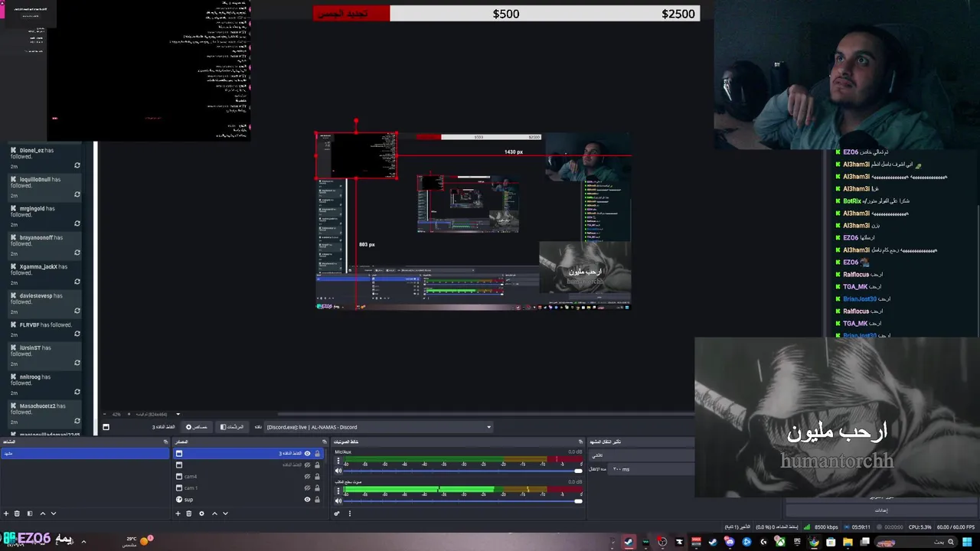Set the transition duration 300 ms field
Image resolution: width=980 pixels, height=551 pixels.
pyautogui.click(x=652, y=469)
